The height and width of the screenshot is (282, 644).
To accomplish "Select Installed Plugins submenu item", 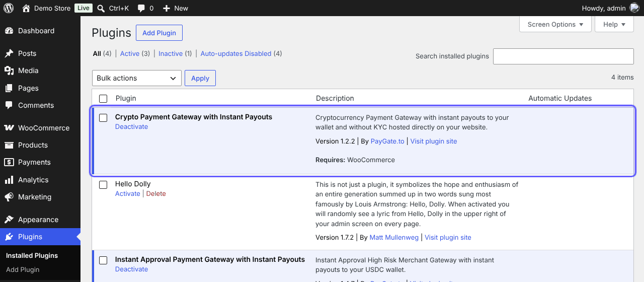I will pyautogui.click(x=32, y=255).
